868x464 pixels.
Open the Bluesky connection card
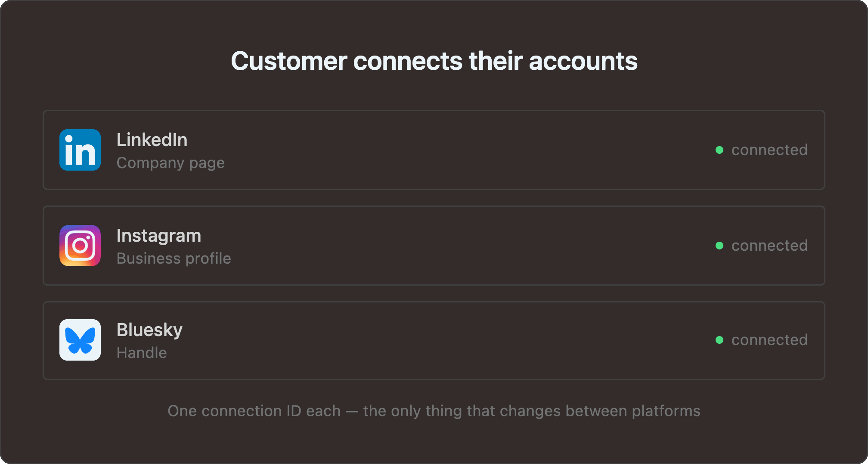[434, 340]
